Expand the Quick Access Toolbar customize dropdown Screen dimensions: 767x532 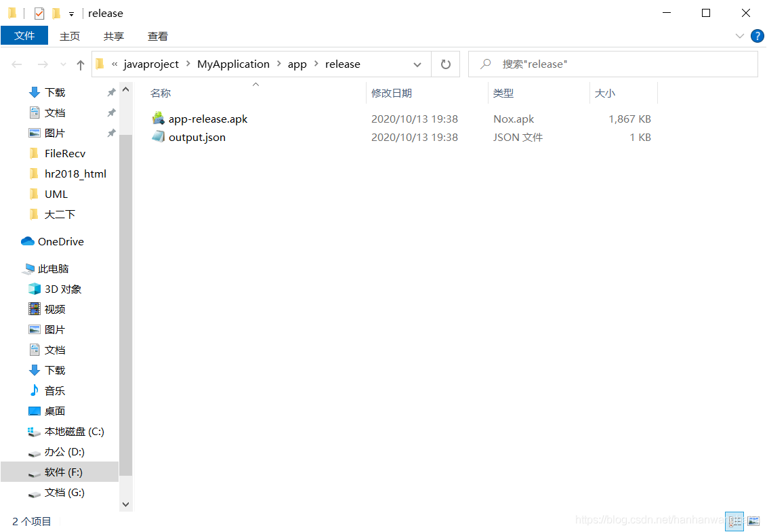pyautogui.click(x=70, y=13)
